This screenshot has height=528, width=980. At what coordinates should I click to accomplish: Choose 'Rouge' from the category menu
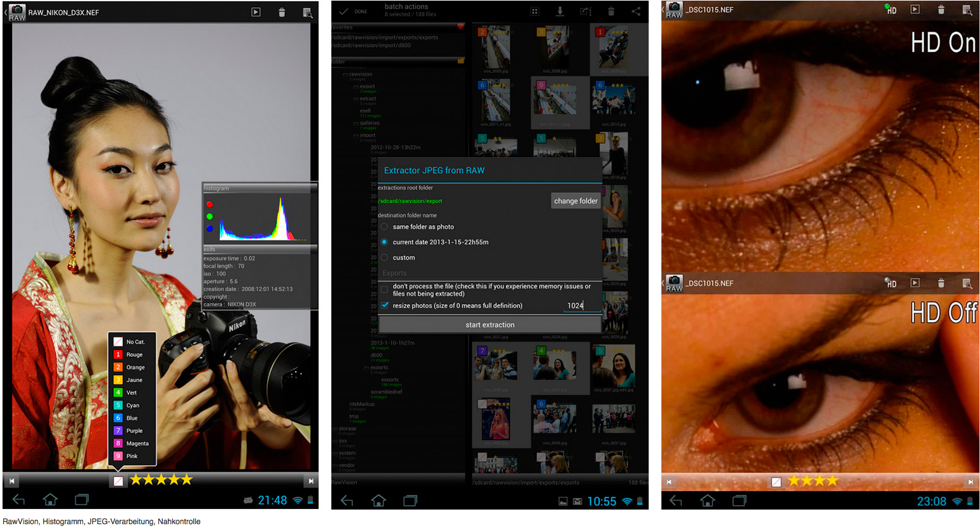(134, 354)
